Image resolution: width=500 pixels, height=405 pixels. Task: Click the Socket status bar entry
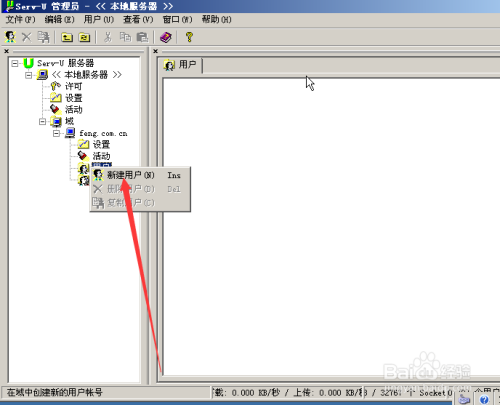(432, 393)
